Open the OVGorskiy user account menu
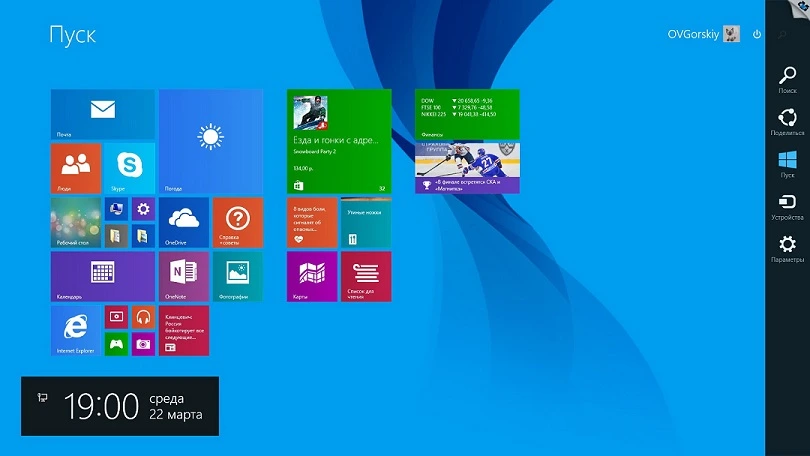The height and width of the screenshot is (456, 810). coord(704,34)
